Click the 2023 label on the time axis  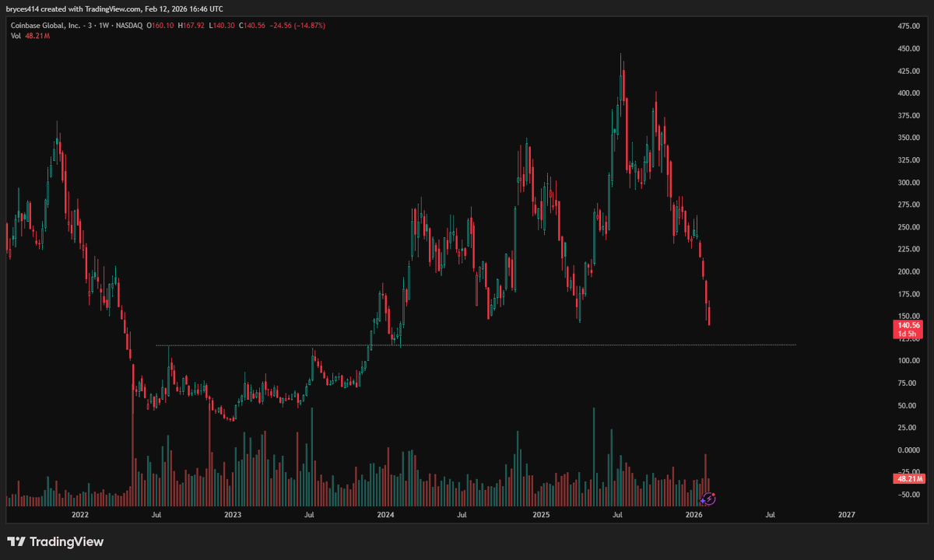[x=233, y=515]
